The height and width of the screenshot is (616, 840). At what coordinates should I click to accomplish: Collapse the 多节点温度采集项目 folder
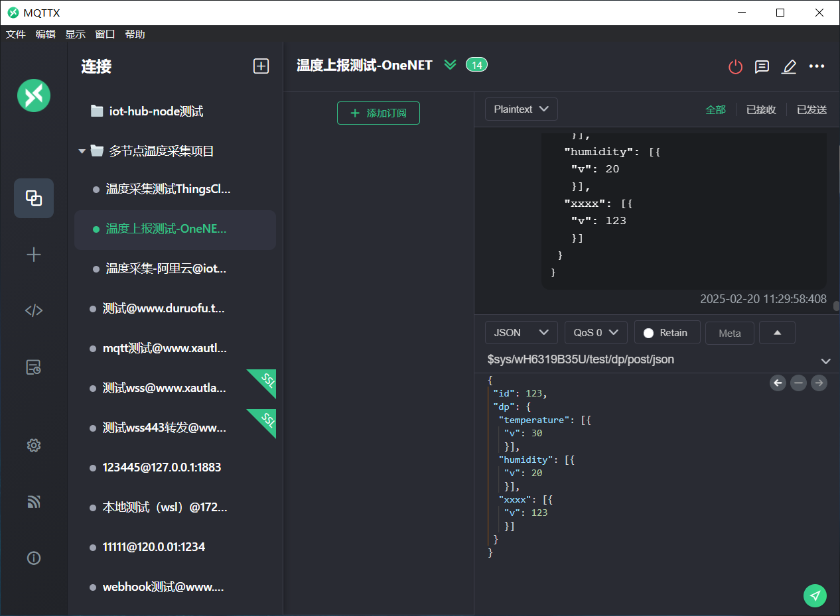(x=82, y=151)
